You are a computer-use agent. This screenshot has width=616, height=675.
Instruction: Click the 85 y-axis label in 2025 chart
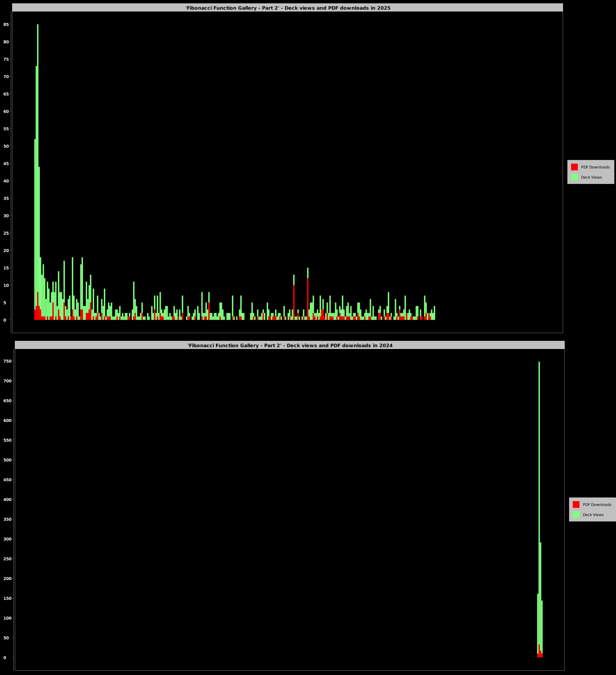coord(6,24)
